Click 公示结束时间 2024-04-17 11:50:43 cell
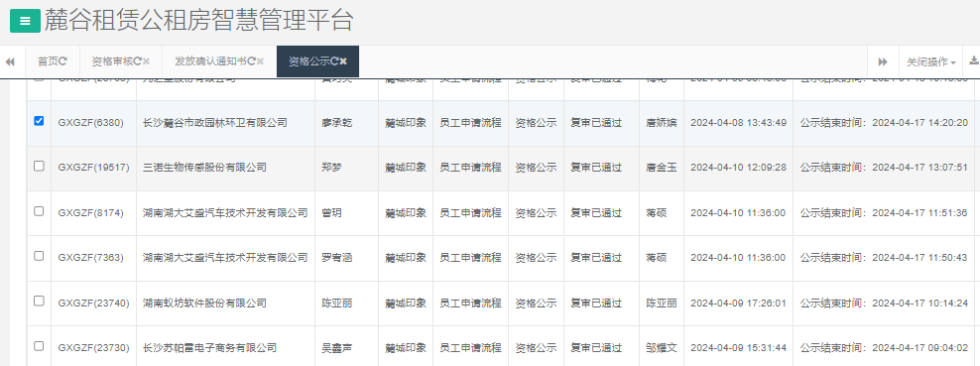Image resolution: width=980 pixels, height=366 pixels. 884,258
